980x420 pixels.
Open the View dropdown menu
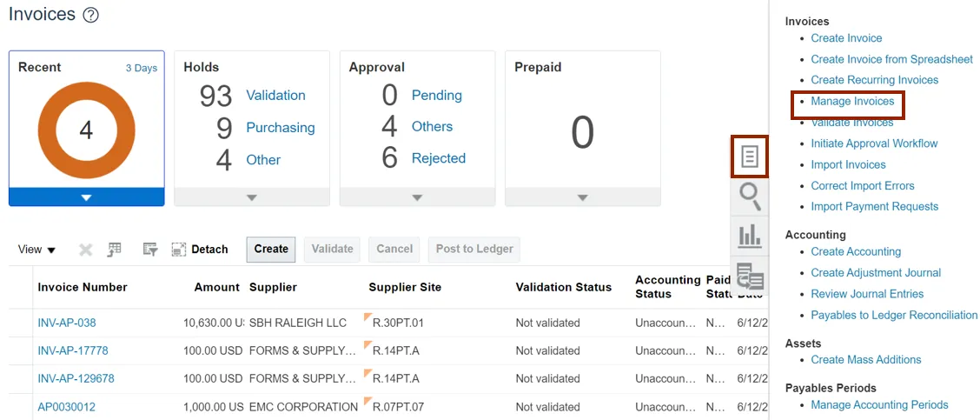click(x=36, y=250)
